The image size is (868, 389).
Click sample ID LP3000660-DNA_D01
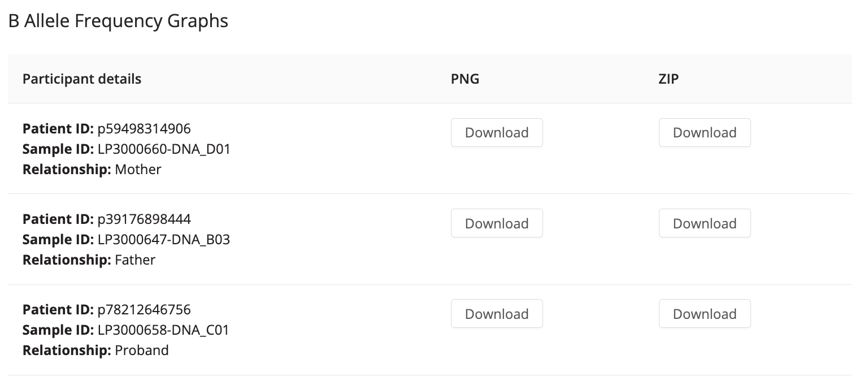click(164, 149)
